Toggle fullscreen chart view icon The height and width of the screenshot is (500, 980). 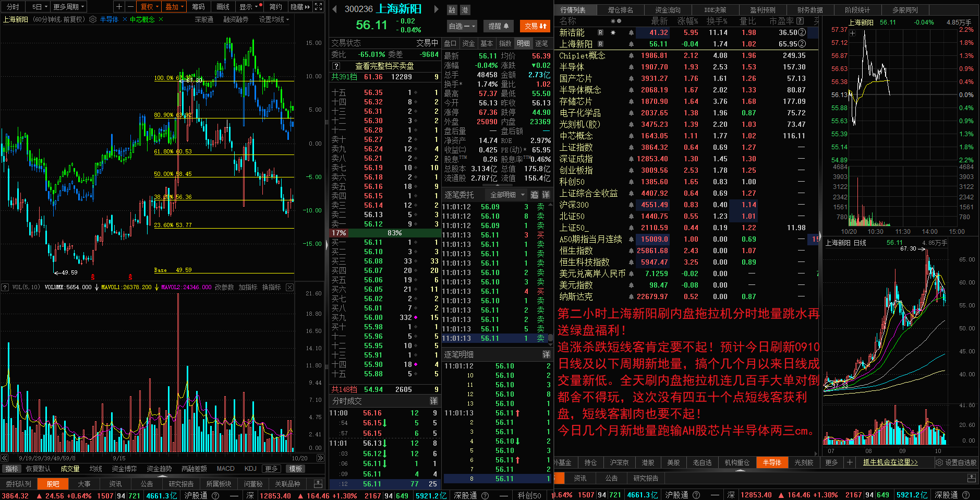(319, 7)
